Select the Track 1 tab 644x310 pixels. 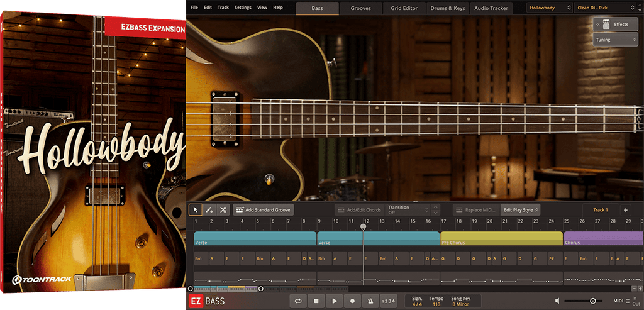point(600,210)
